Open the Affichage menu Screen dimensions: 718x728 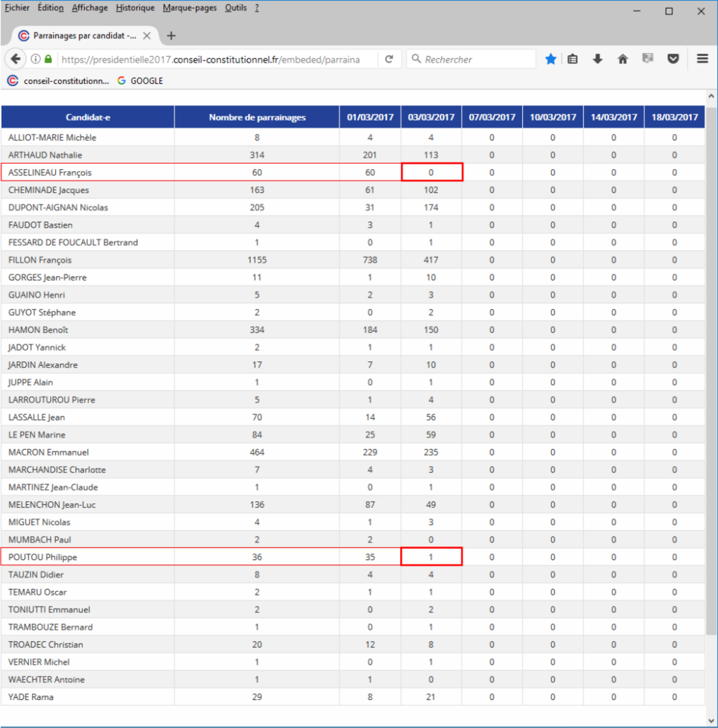click(x=90, y=8)
